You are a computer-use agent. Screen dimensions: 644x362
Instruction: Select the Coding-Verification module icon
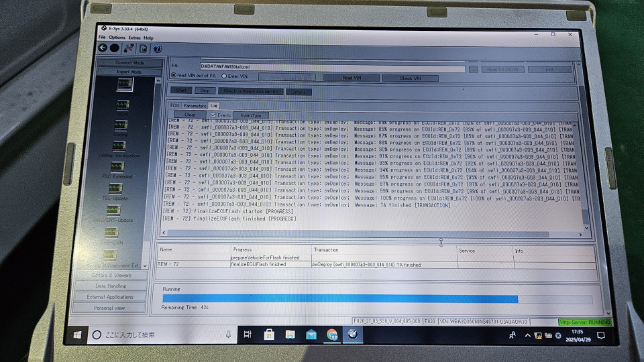coord(119,145)
